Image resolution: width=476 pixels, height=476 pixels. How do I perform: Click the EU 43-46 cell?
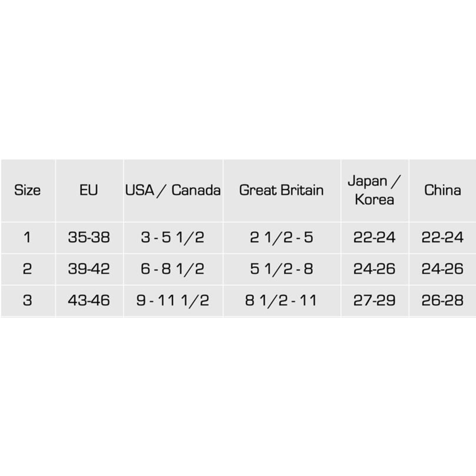tap(89, 300)
